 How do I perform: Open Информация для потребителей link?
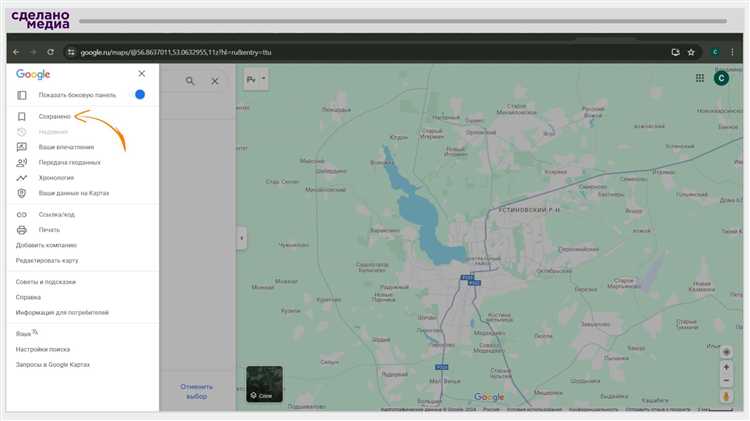coord(62,312)
